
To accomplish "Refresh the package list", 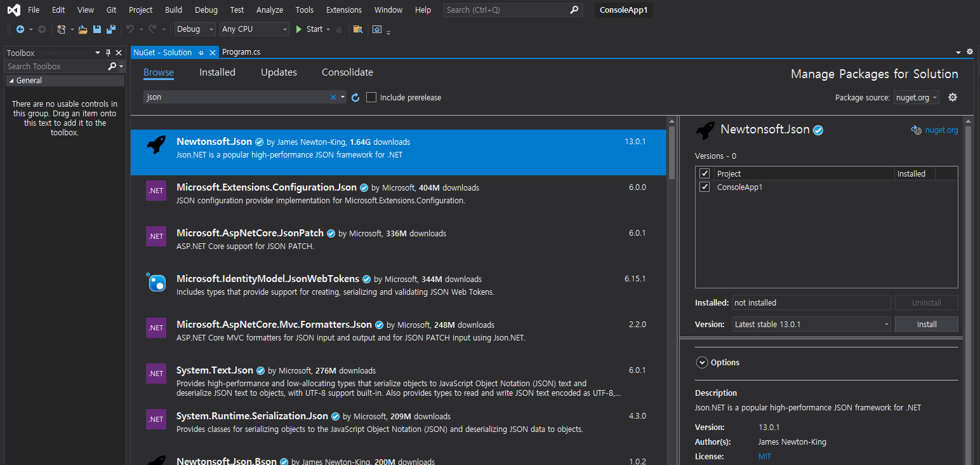I will tap(355, 97).
